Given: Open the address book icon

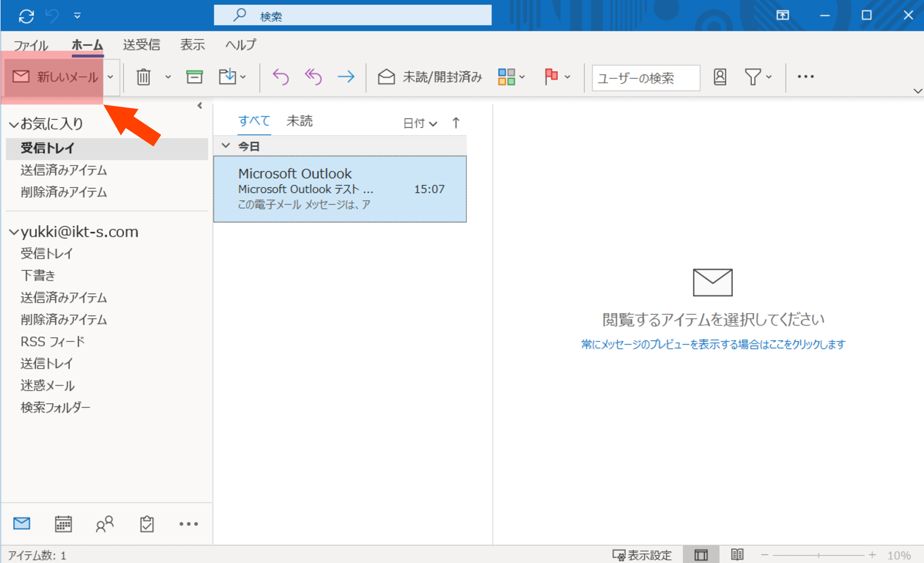Looking at the screenshot, I should [x=720, y=77].
